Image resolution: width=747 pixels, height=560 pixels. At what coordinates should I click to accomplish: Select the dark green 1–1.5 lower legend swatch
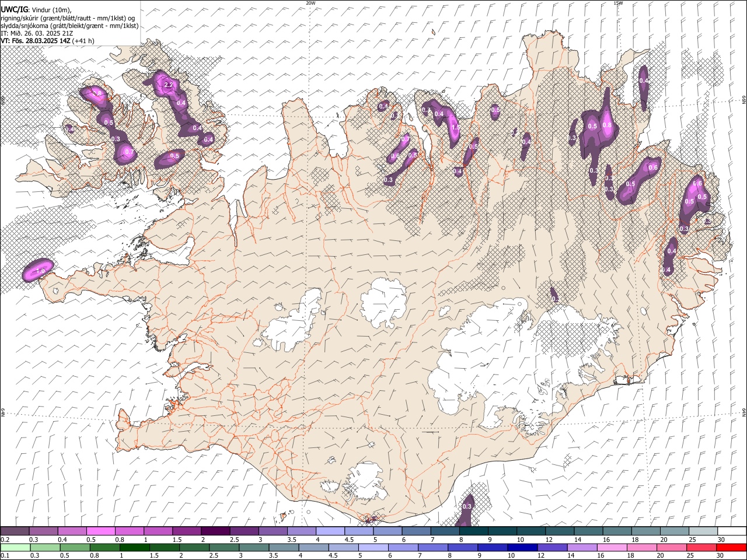(x=135, y=547)
